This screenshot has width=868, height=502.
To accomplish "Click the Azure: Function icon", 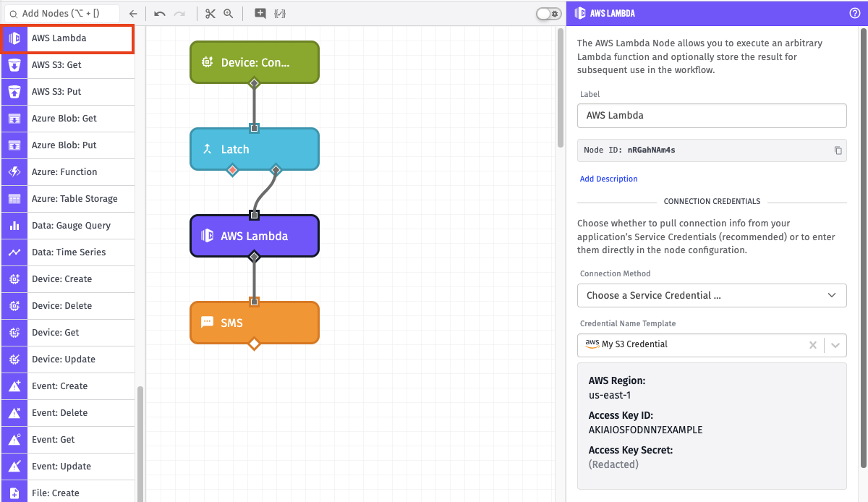I will tap(14, 172).
